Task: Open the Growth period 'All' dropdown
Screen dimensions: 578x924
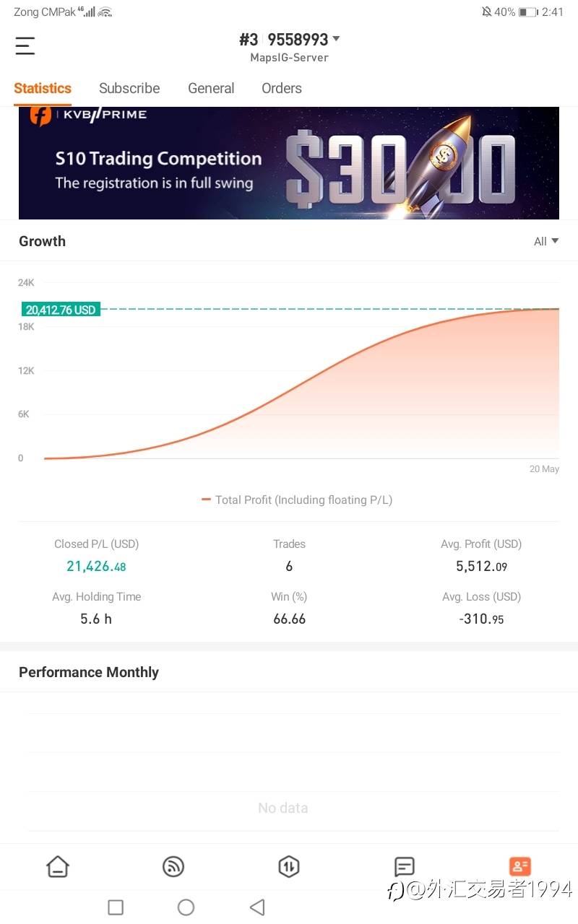Action: (x=545, y=242)
